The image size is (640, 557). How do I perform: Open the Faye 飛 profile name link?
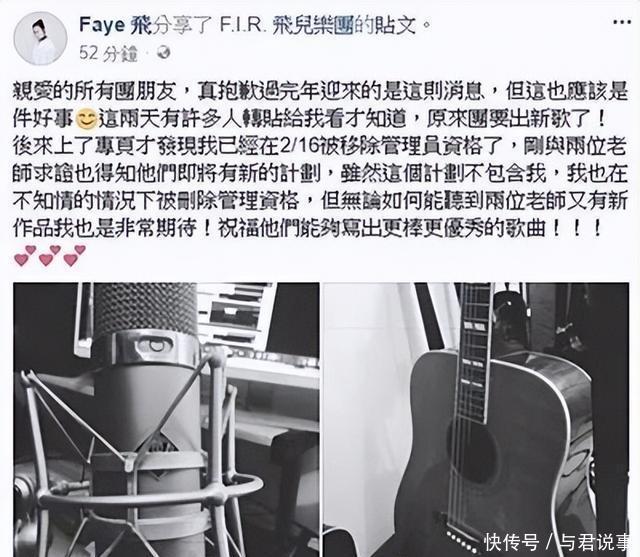coord(115,25)
